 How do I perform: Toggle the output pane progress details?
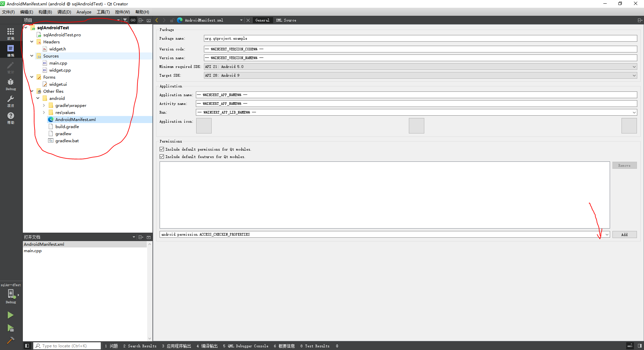click(630, 346)
